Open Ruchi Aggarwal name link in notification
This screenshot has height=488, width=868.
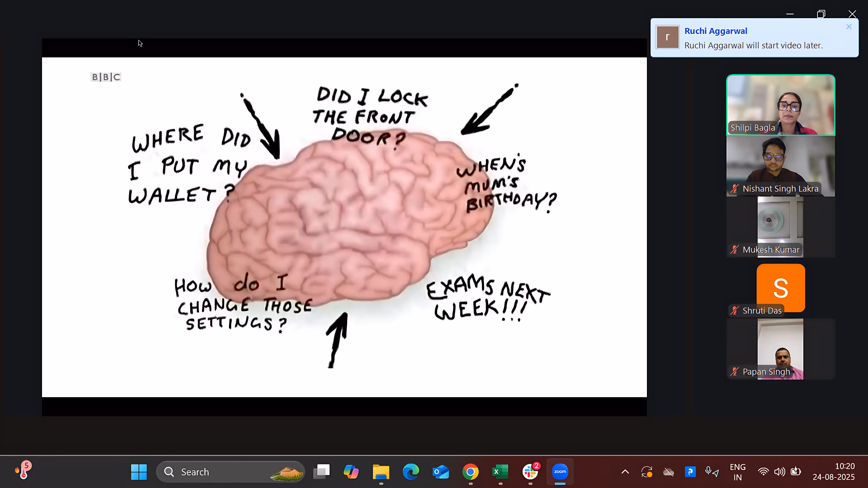[x=715, y=31]
